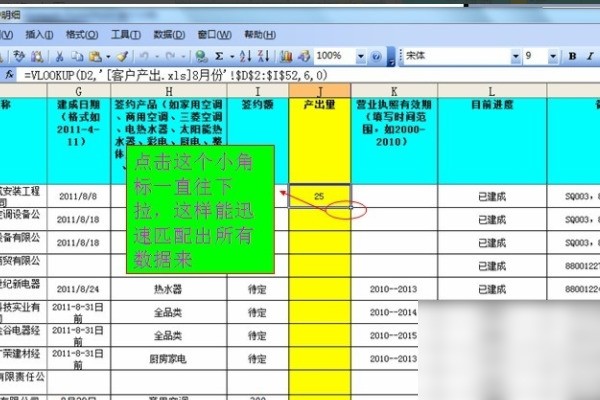
Task: Click the Sort Ascending A-Z icon
Action: (x=246, y=56)
